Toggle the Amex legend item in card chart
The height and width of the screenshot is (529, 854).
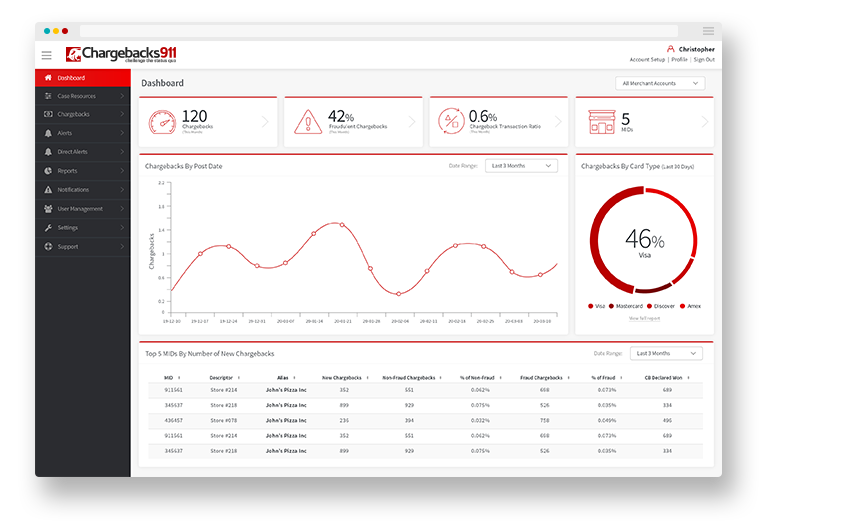pos(690,306)
